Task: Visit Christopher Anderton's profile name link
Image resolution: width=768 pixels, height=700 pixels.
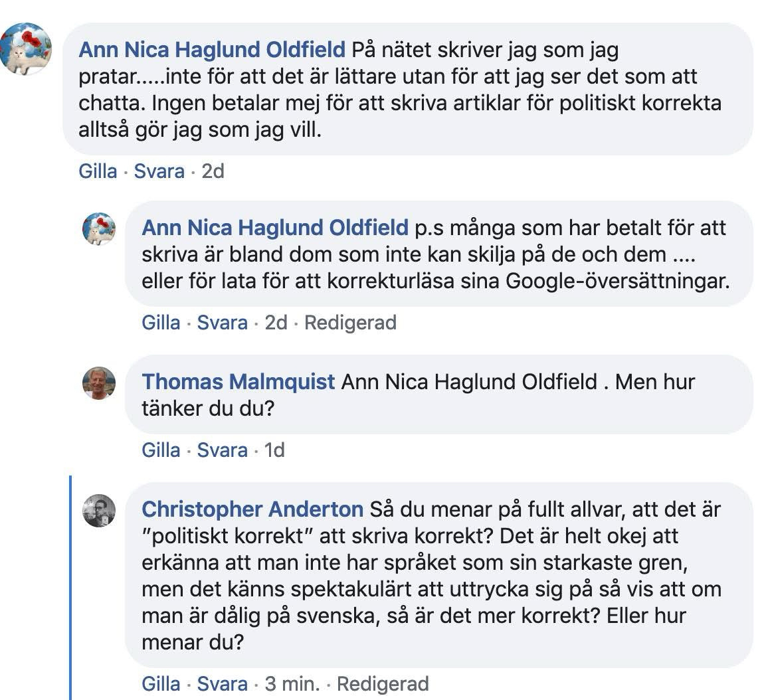Action: click(x=252, y=509)
